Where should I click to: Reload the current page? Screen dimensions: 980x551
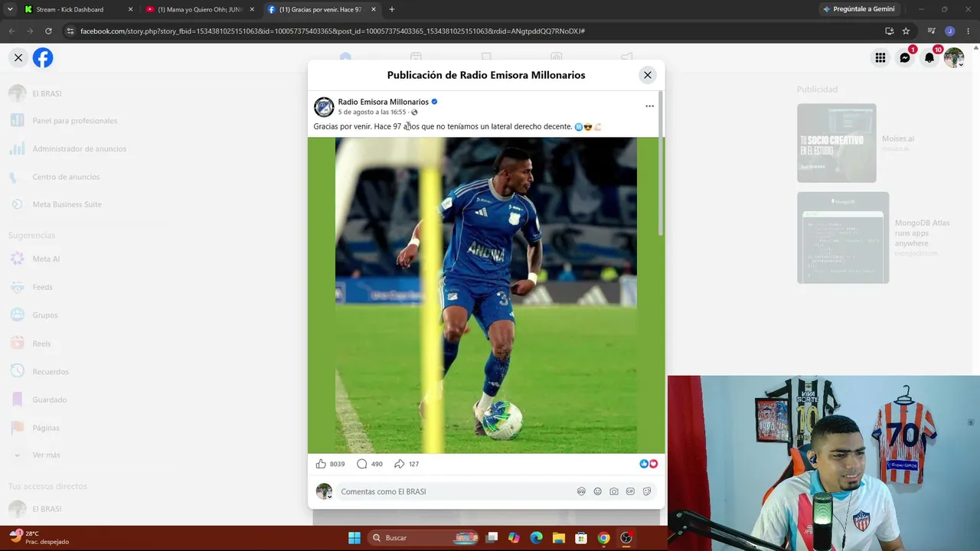(x=48, y=31)
